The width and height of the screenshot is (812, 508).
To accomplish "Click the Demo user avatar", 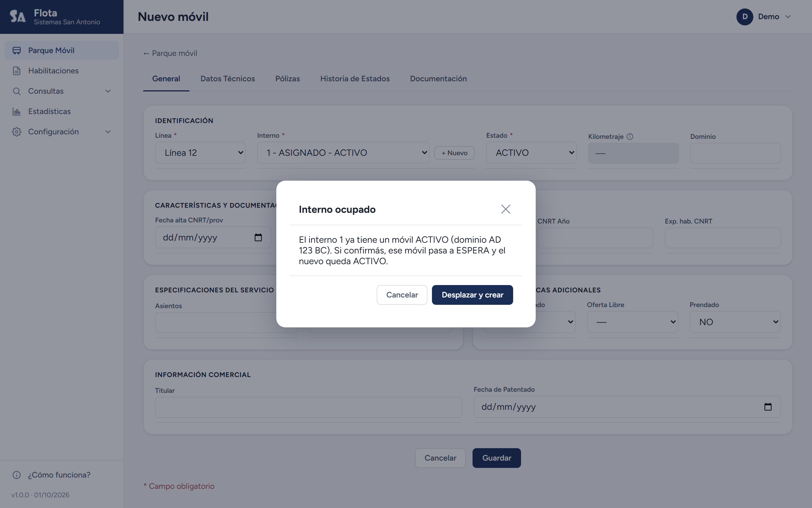I will point(745,17).
